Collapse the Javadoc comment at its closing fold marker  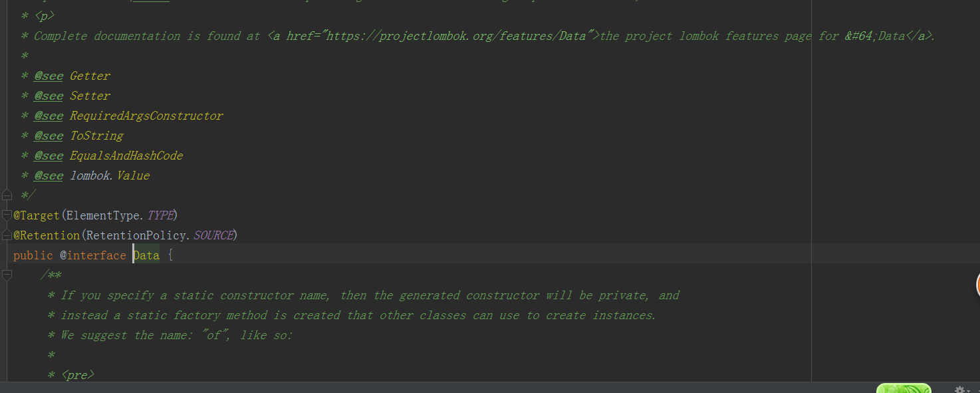pyautogui.click(x=7, y=196)
